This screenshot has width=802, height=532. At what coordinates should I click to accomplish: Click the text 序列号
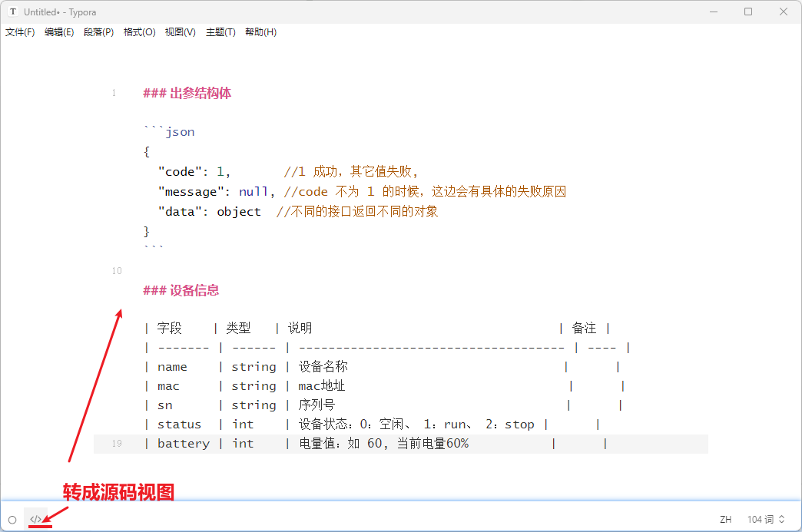click(x=316, y=405)
